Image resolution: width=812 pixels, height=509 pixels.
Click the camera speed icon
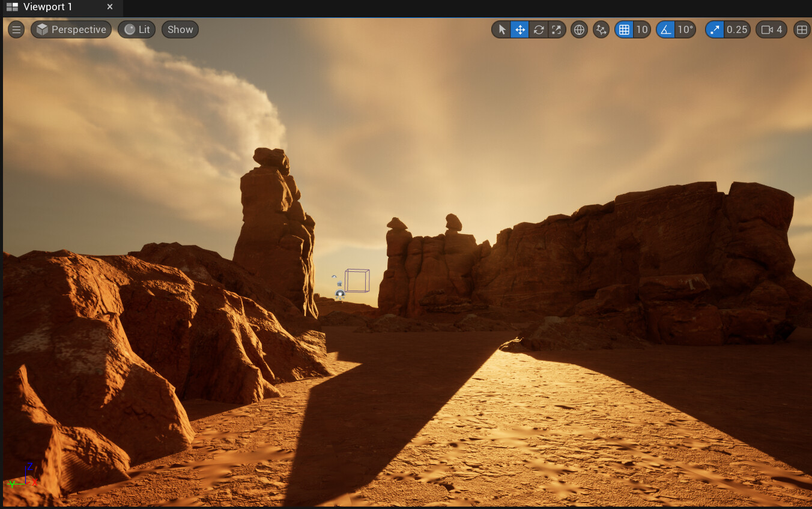pos(766,29)
